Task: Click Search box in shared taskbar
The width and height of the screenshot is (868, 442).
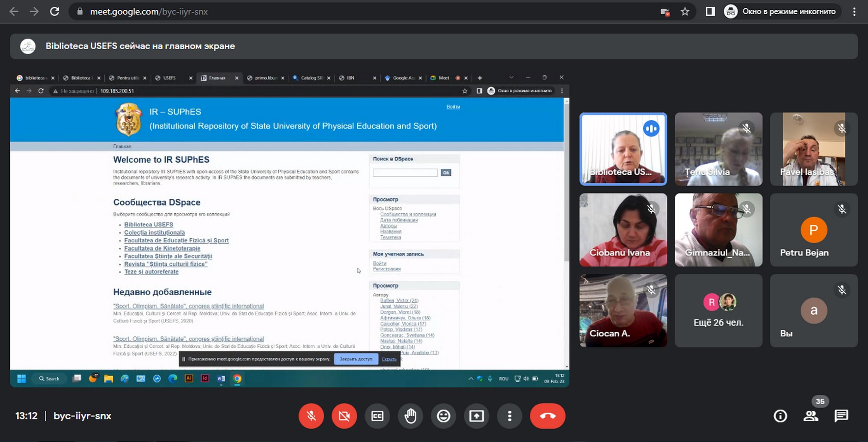Action: tap(49, 378)
